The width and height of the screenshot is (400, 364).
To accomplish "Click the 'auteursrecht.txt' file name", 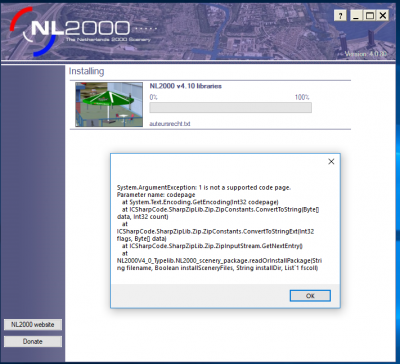I will [170, 124].
